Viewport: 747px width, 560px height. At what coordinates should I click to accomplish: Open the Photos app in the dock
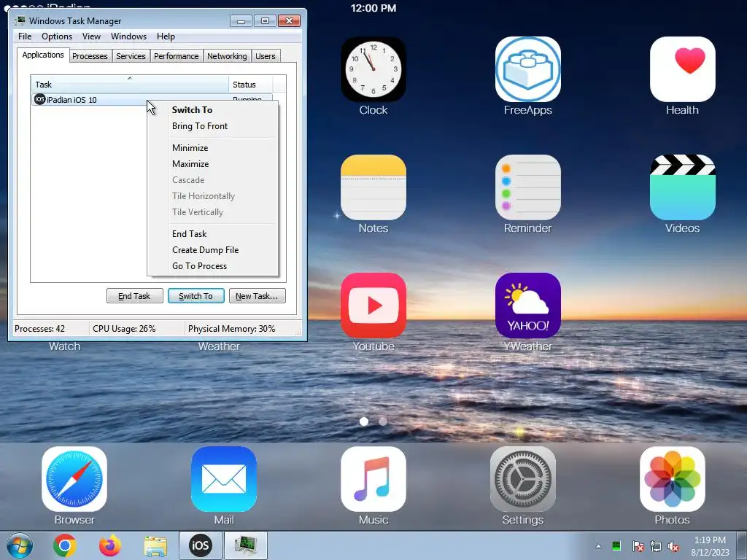point(672,478)
